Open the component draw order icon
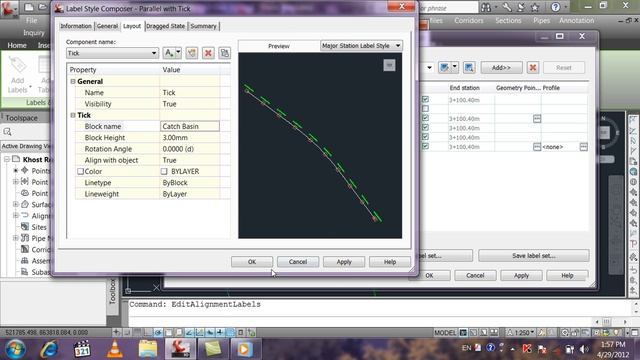640x360 pixels. pos(224,53)
